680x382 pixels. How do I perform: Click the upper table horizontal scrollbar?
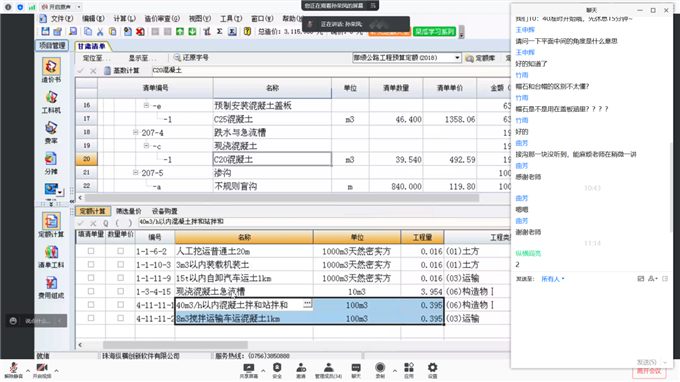coord(281,198)
